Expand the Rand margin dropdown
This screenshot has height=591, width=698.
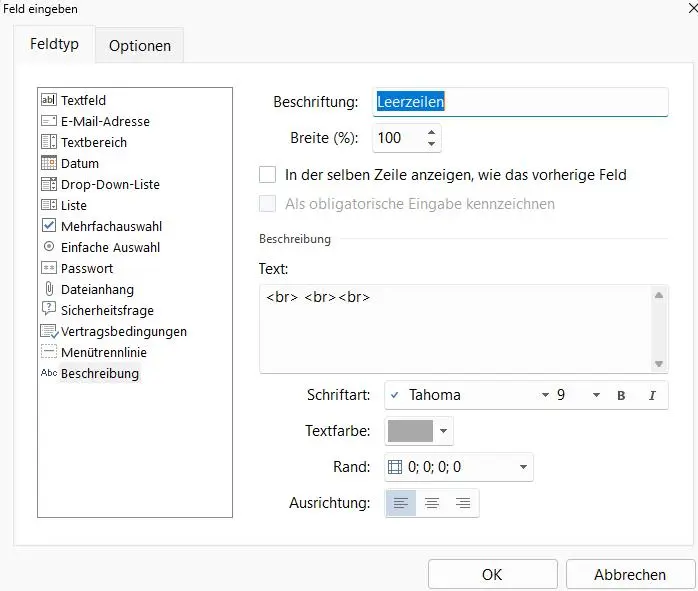[523, 467]
